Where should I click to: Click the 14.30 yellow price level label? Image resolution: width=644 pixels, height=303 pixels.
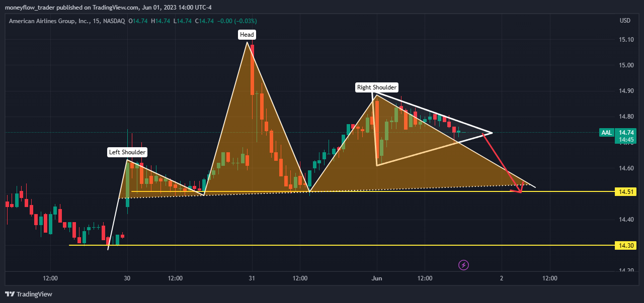[627, 245]
